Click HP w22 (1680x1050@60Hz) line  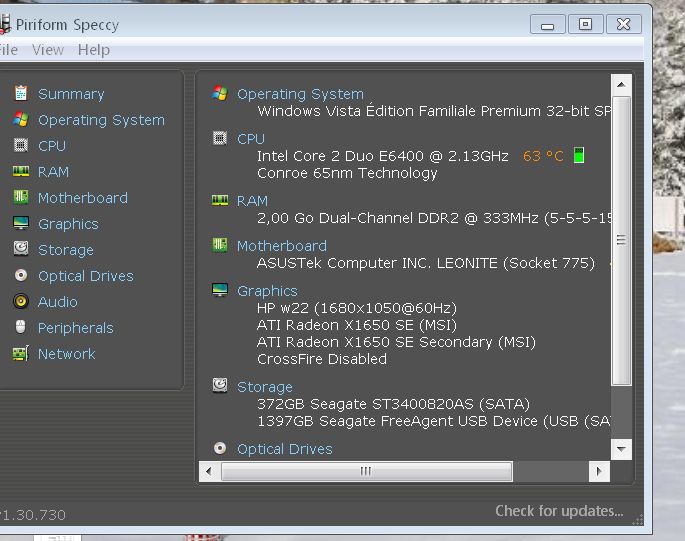[x=357, y=308]
